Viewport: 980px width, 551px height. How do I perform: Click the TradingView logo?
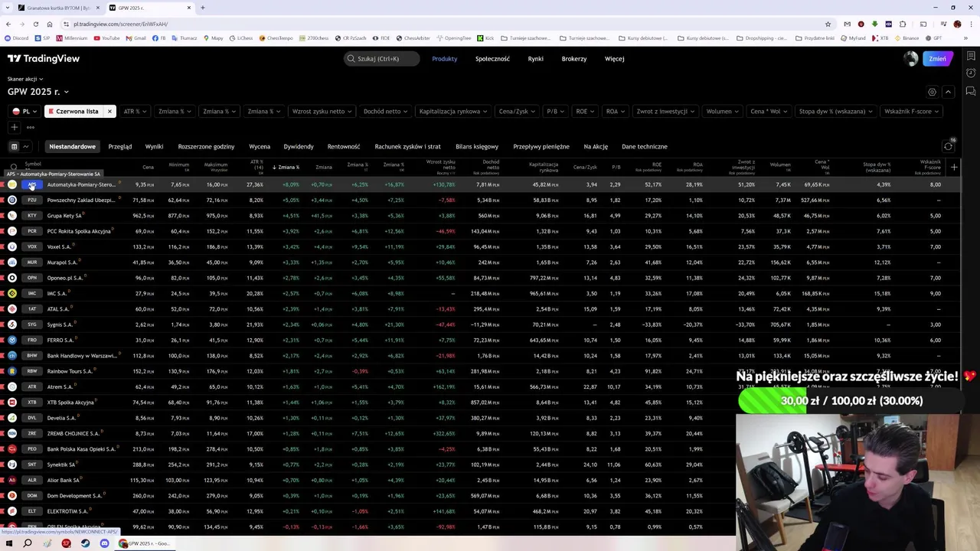(x=44, y=58)
